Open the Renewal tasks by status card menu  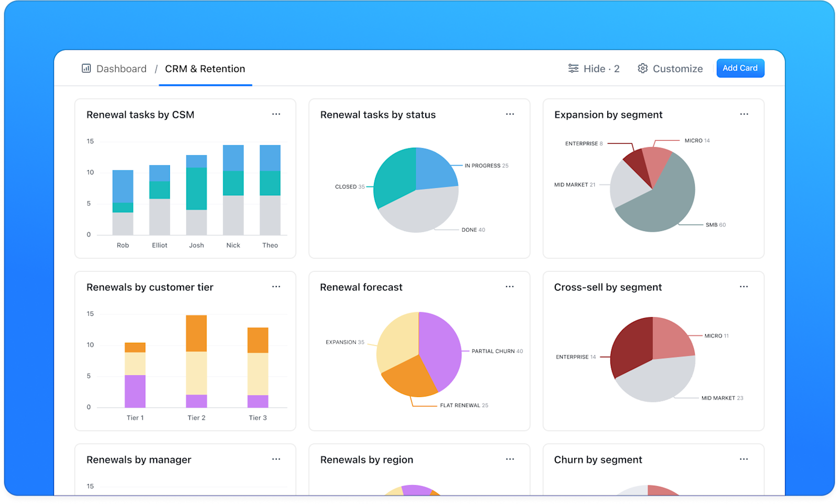[x=510, y=114]
